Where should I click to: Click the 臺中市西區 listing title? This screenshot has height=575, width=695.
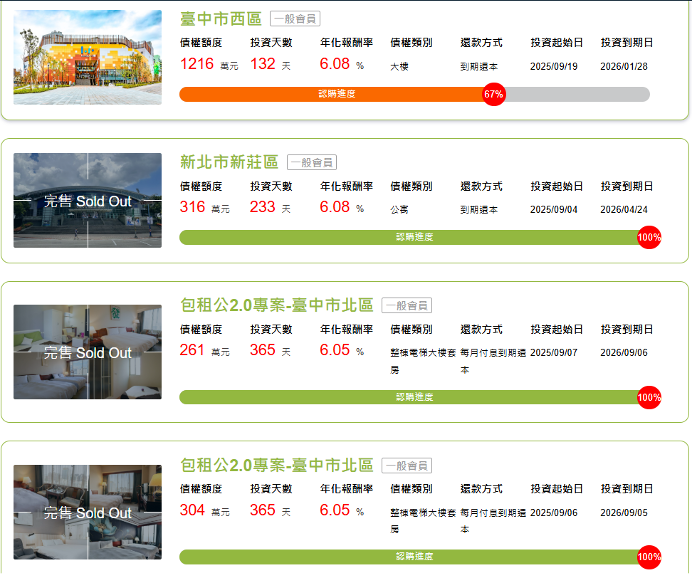[220, 19]
